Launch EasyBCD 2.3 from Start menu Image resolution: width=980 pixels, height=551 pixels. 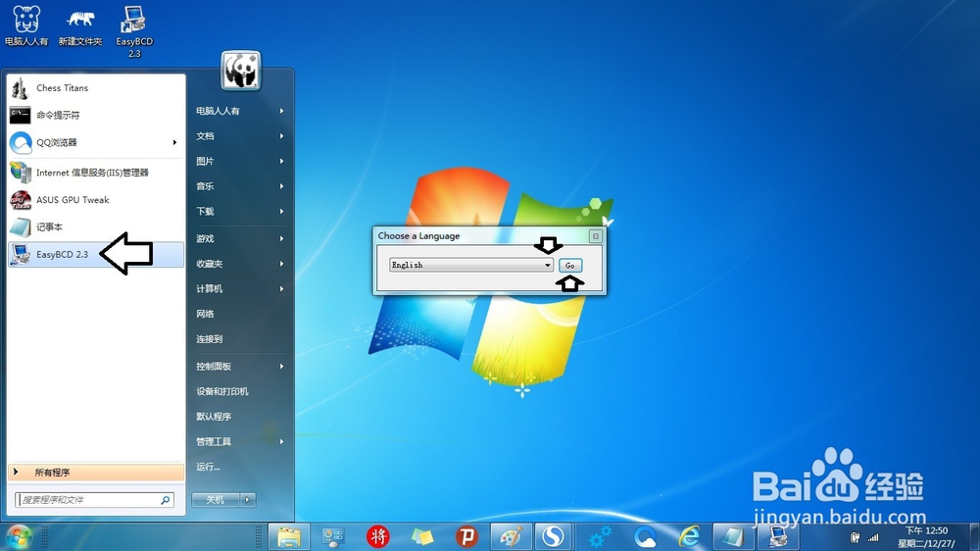click(x=96, y=255)
